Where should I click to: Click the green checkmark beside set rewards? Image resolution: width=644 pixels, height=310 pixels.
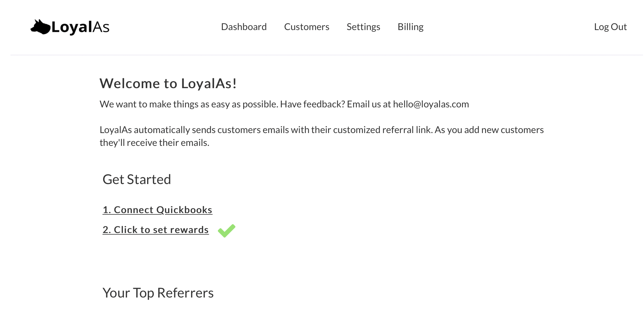(226, 231)
